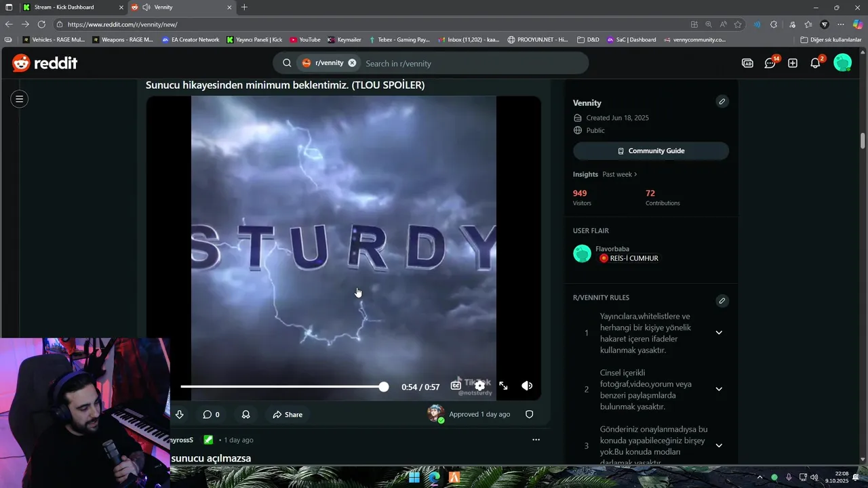Open a new browser tab
The height and width of the screenshot is (488, 868).
click(x=244, y=7)
